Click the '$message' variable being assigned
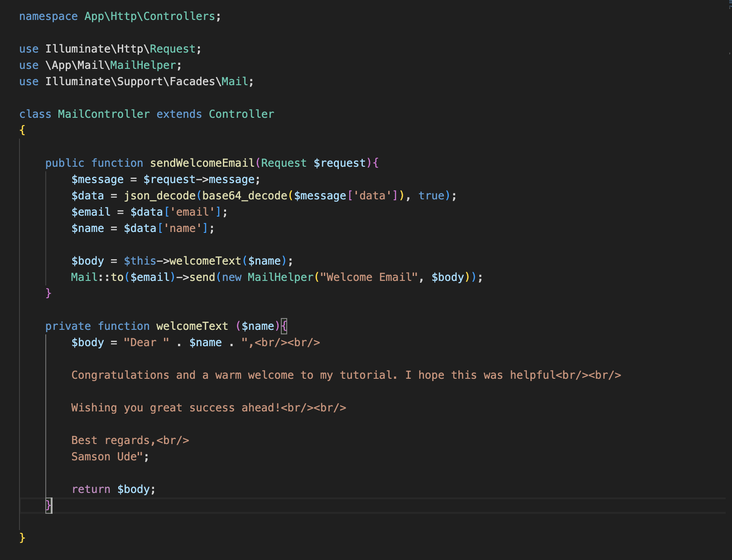This screenshot has height=560, width=732. point(97,179)
